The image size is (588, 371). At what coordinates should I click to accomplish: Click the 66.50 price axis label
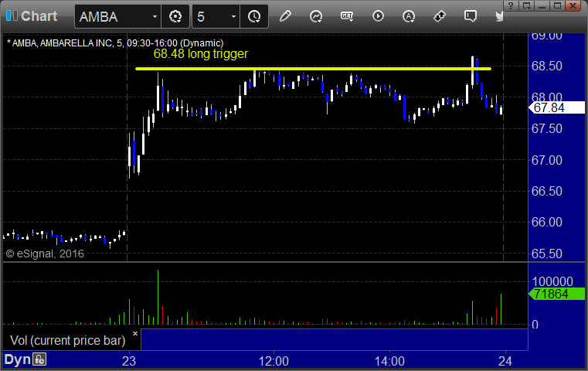pyautogui.click(x=547, y=192)
